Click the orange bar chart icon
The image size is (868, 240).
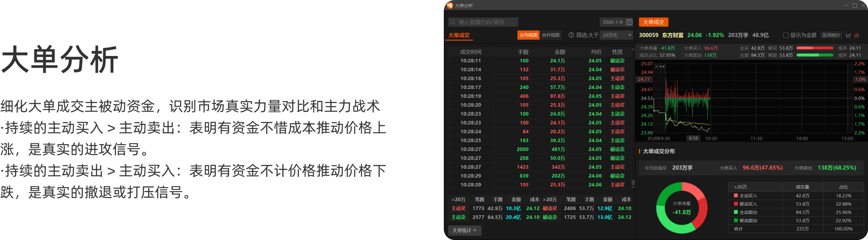(x=857, y=35)
